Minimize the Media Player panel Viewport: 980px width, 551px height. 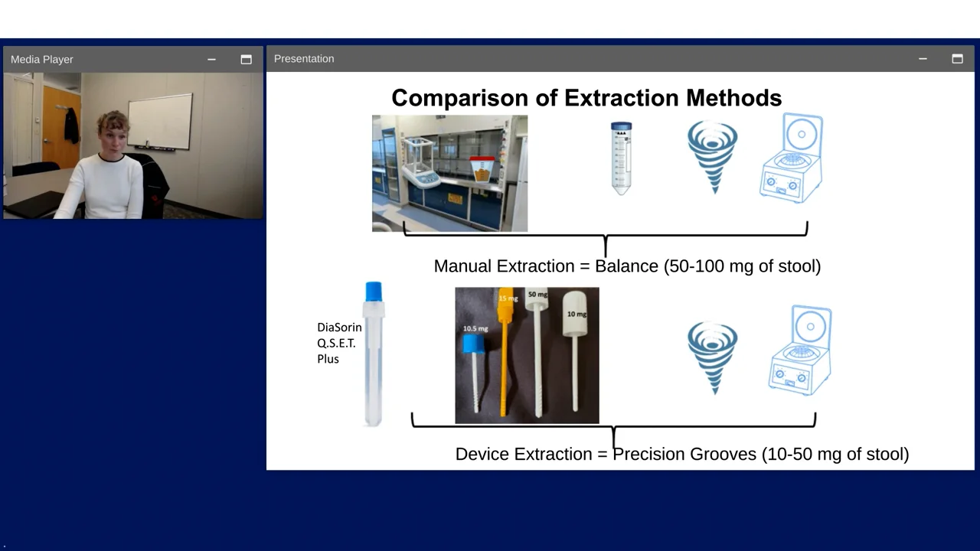pos(211,59)
